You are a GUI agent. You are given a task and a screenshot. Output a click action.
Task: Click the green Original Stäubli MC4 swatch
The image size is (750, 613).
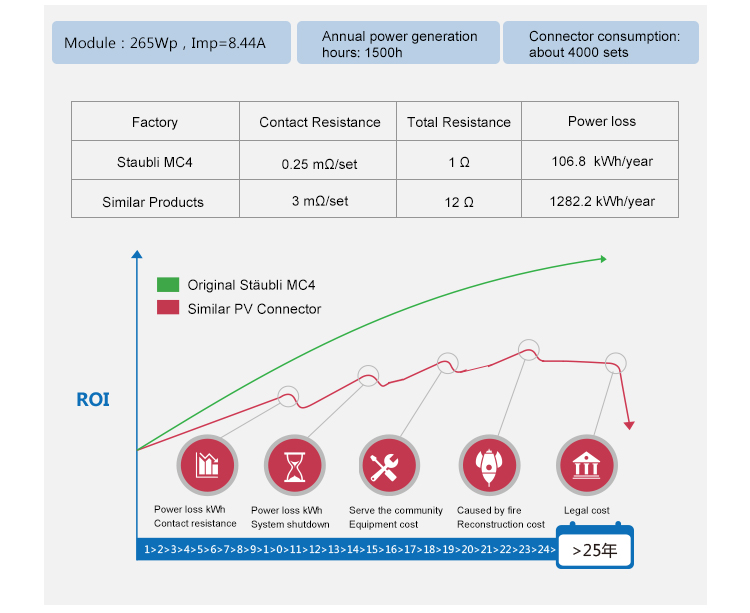(168, 285)
